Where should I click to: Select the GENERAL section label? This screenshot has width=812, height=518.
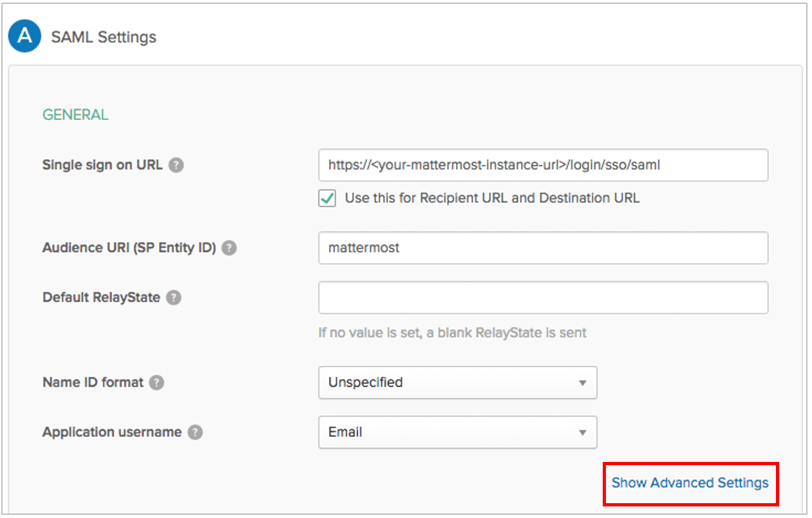pyautogui.click(x=75, y=114)
